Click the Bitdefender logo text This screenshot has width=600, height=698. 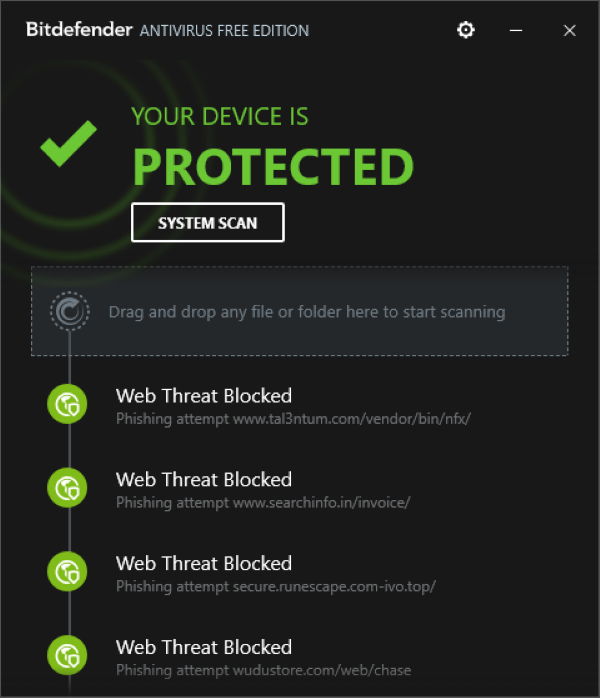coord(79,29)
